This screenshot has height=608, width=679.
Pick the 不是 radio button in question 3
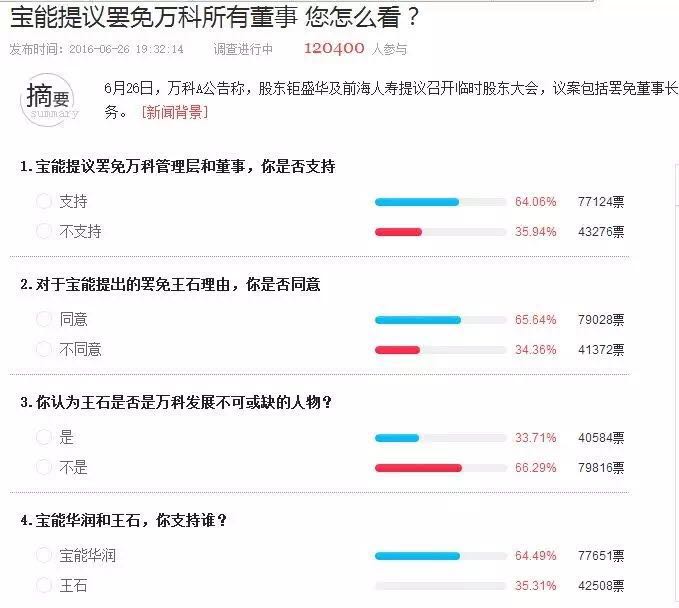click(43, 468)
